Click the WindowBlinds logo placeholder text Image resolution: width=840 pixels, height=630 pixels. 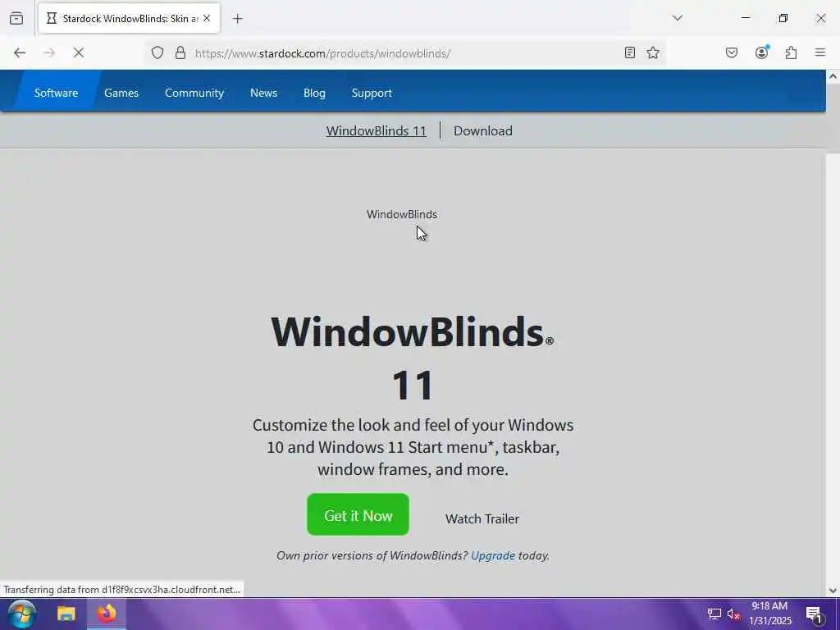[402, 214]
